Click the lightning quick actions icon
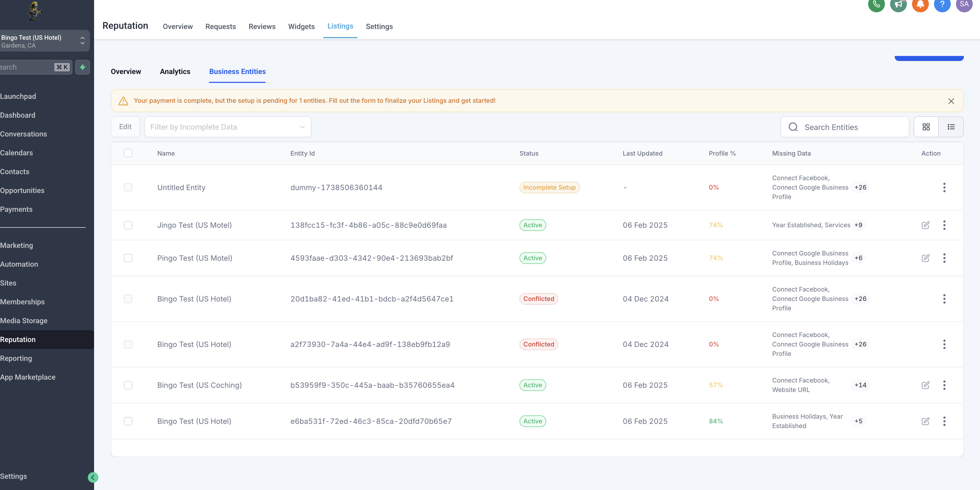980x490 pixels. point(83,67)
